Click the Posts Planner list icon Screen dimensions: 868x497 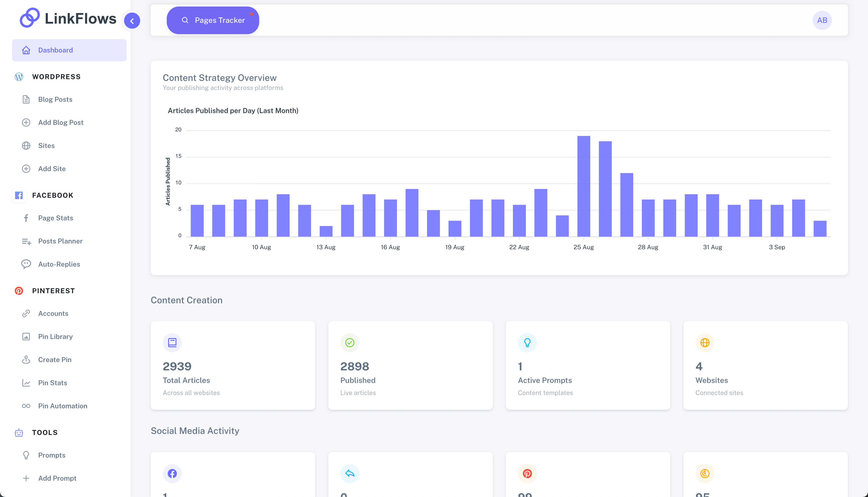pos(26,241)
